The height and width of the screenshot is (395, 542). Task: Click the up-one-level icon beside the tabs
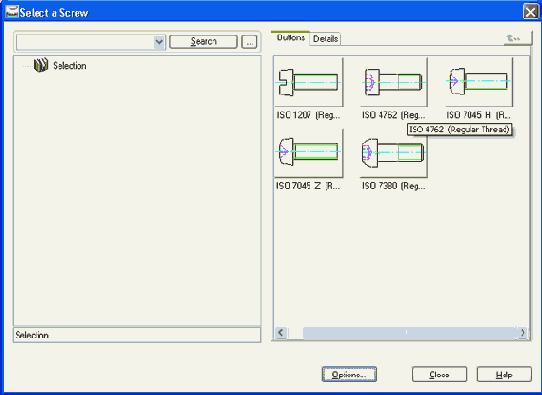pos(513,38)
